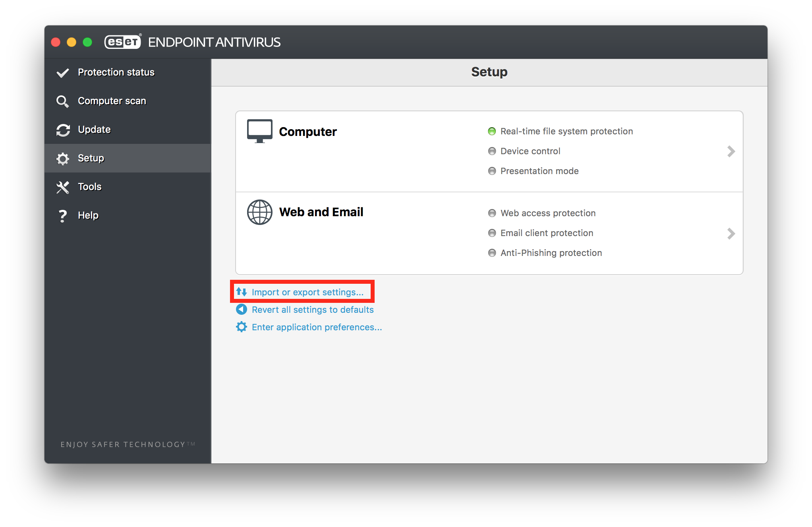
Task: Click the ESET logo in title bar
Action: point(123,42)
